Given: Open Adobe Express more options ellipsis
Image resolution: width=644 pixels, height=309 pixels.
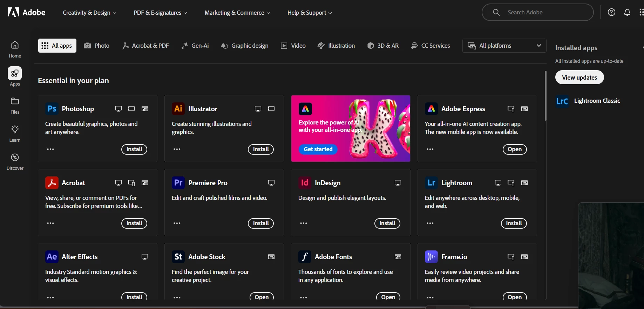Looking at the screenshot, I should point(430,149).
